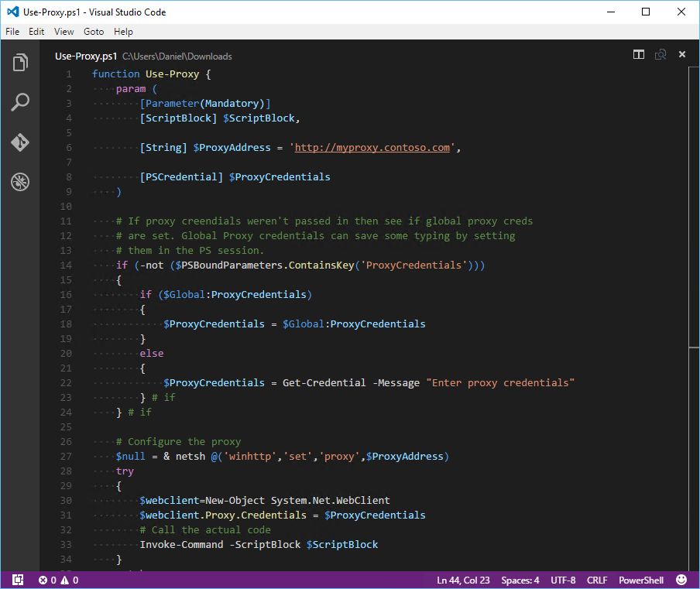Click the show changes icon beside split editor
Image resolution: width=700 pixels, height=589 pixels.
pos(661,54)
